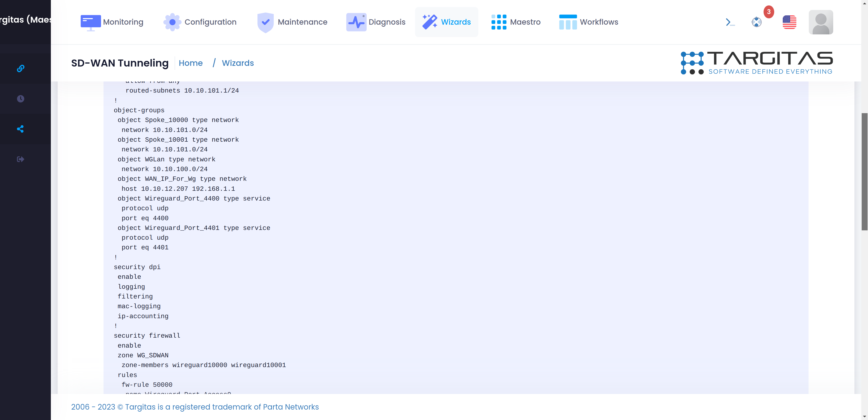Screen dimensions: 868x420
Task: Click 'object WGLan type network' line
Action: [x=166, y=159]
